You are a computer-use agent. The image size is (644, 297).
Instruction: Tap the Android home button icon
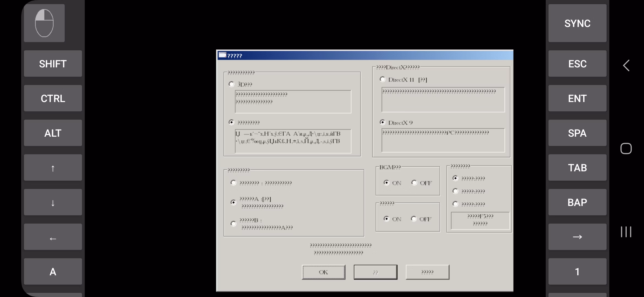click(626, 148)
